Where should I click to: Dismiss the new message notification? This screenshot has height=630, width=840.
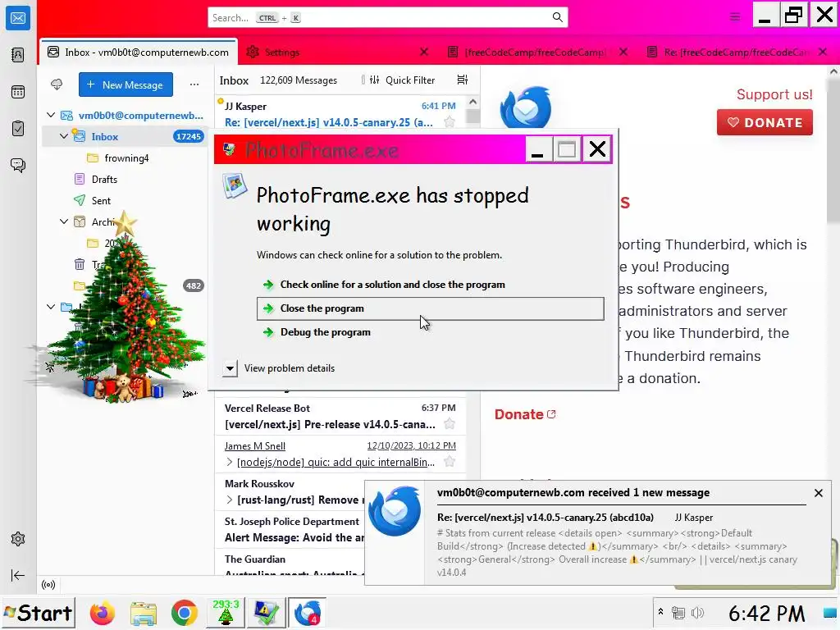818,493
